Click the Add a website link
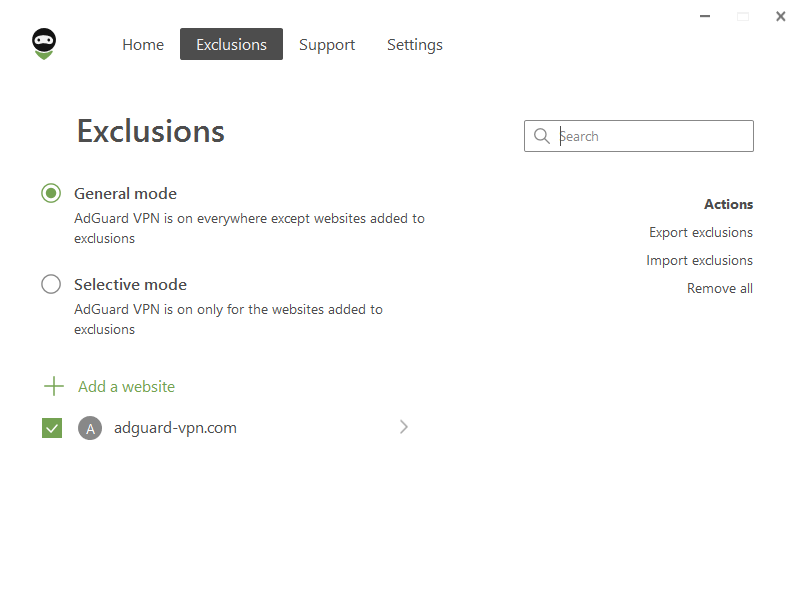The image size is (800, 600). pos(126,387)
